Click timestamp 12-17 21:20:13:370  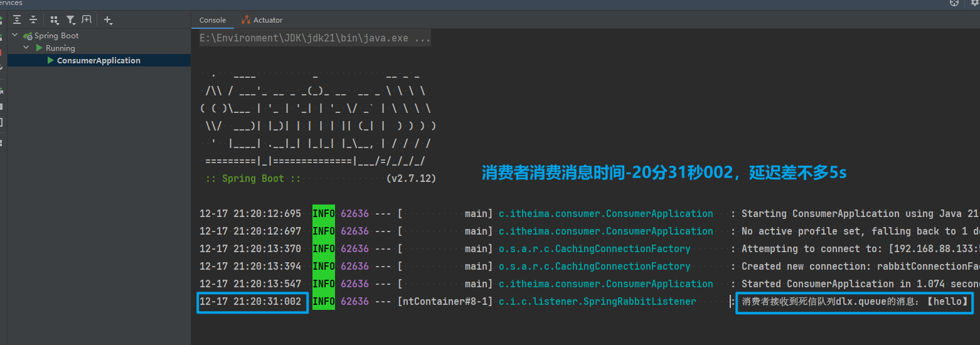pos(250,249)
